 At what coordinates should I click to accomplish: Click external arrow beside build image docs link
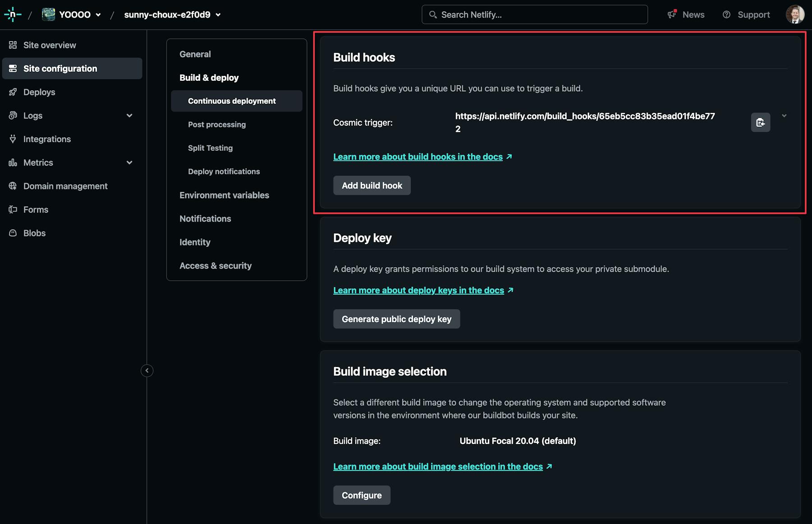pyautogui.click(x=549, y=466)
